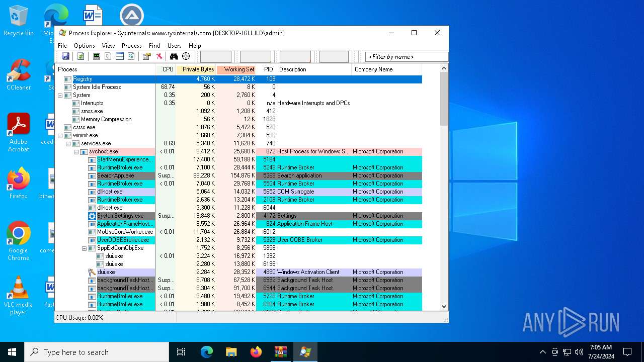Sort by Working Set column header
The image size is (644, 362).
236,69
